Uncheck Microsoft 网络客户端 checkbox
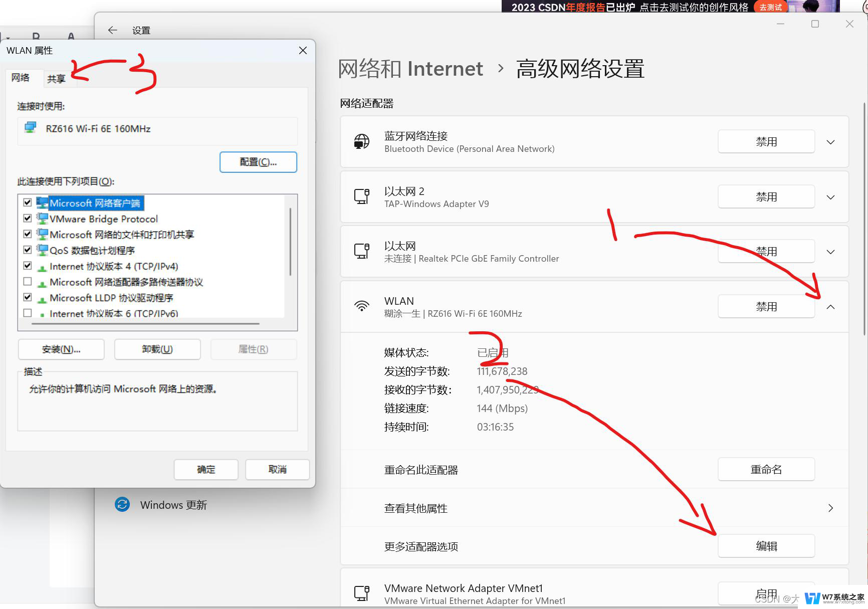The width and height of the screenshot is (868, 609). (x=28, y=202)
